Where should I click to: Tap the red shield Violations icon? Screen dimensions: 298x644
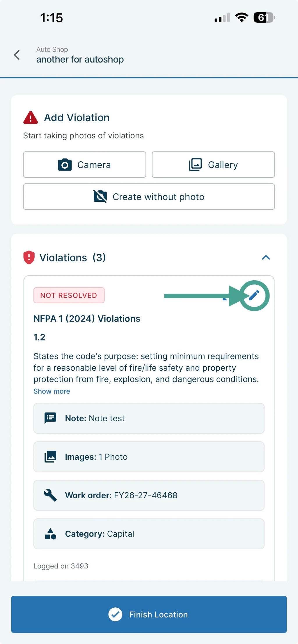point(29,257)
